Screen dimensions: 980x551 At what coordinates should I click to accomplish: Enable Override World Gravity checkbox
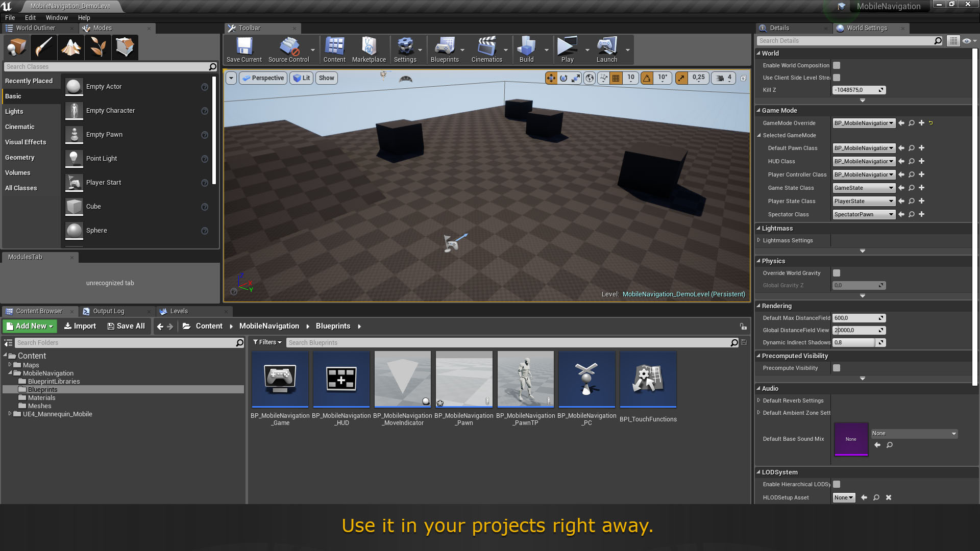point(837,272)
